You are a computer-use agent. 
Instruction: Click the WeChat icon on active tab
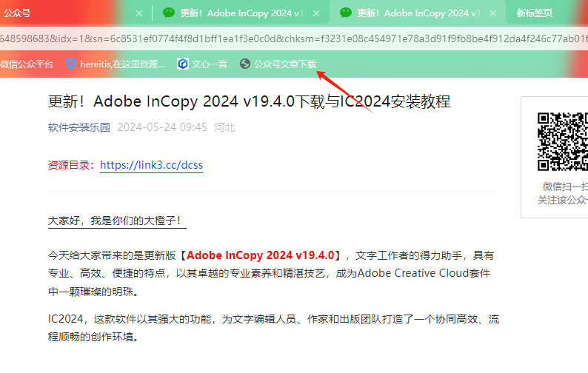tap(346, 13)
